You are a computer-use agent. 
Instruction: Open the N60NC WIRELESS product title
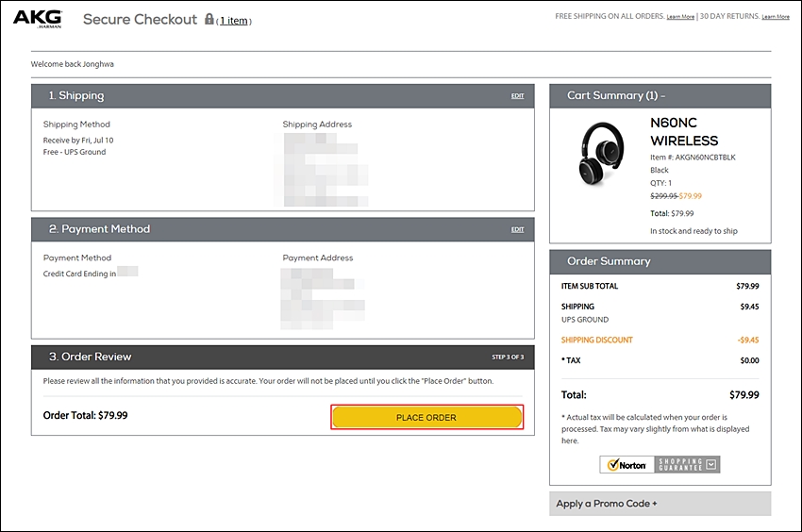pyautogui.click(x=684, y=131)
